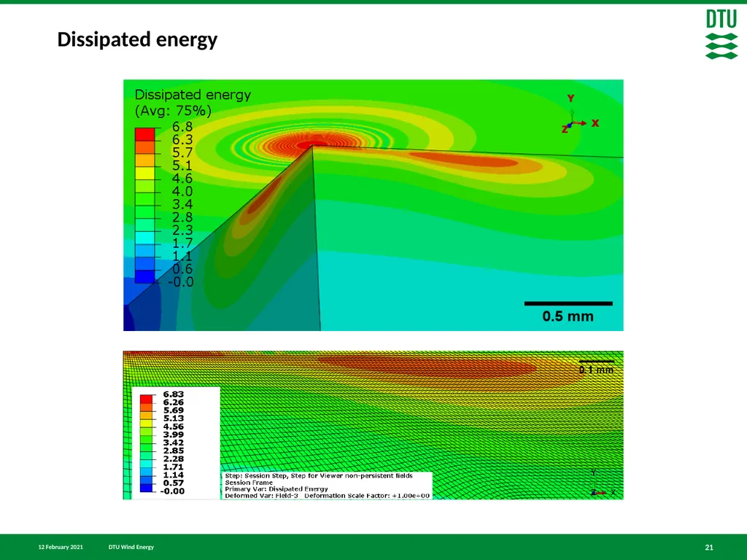747x560 pixels.
Task: Click the lower mesh contour plot image
Action: [373, 425]
